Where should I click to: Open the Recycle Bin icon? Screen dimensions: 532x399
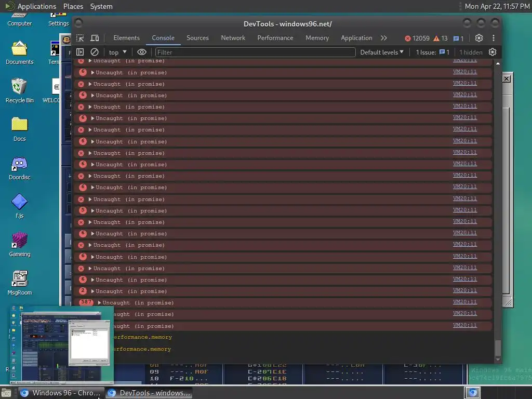point(19,91)
